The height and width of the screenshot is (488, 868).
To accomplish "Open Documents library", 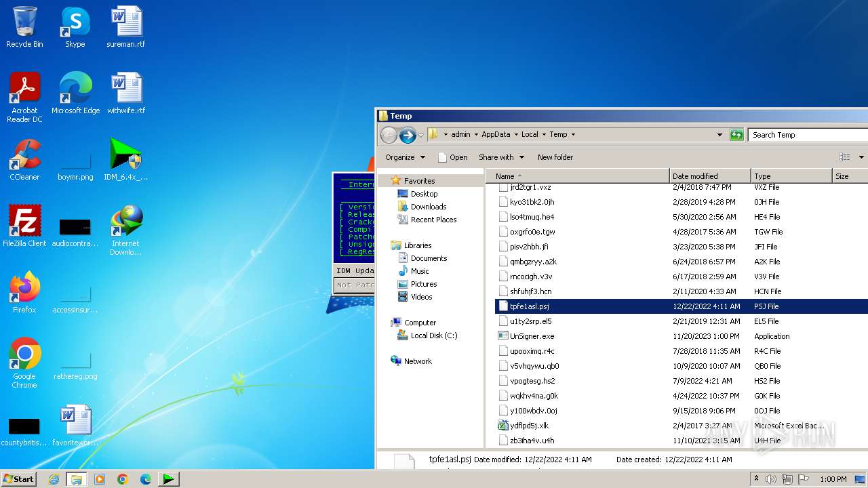I will 429,258.
